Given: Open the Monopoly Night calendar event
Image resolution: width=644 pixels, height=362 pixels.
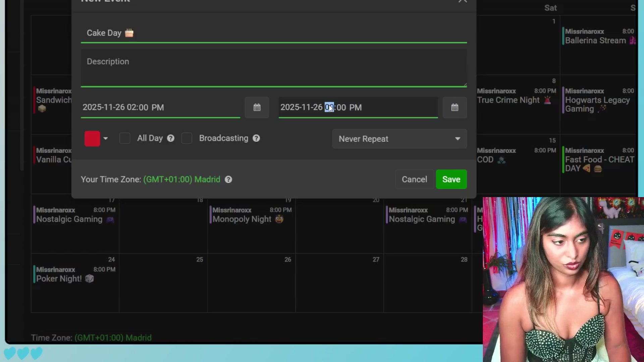Looking at the screenshot, I should [x=252, y=215].
